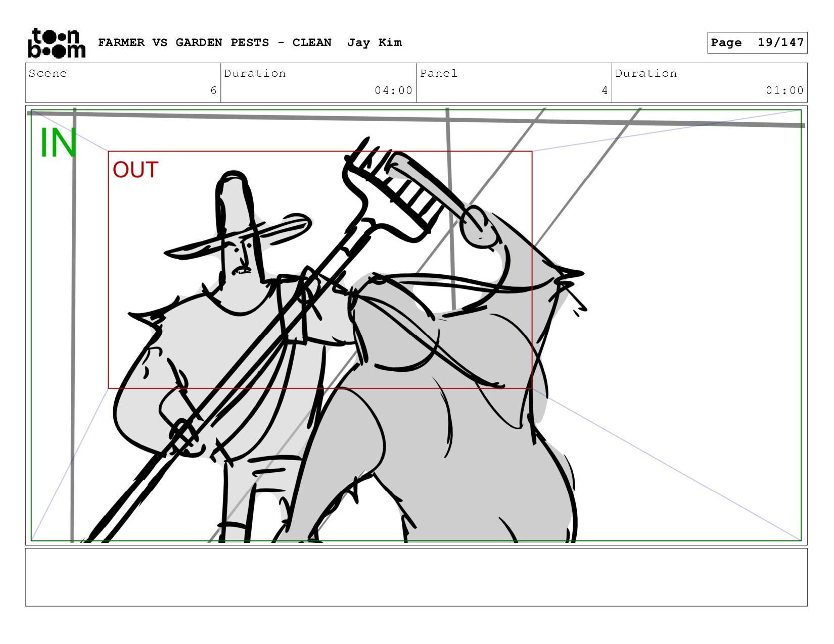This screenshot has width=834, height=644.
Task: Click the green 'IN' camera label
Action: (58, 143)
